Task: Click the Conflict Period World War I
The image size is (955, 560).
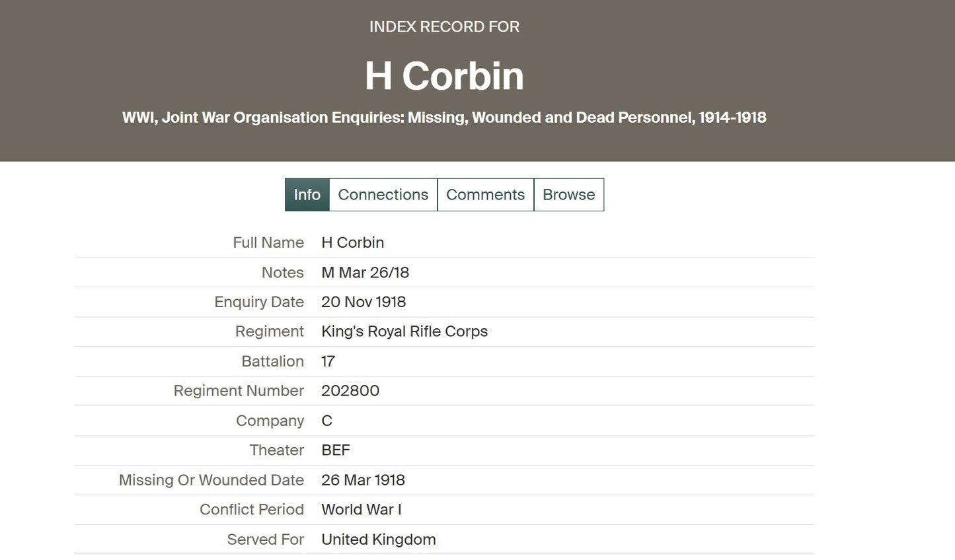Action: click(362, 510)
